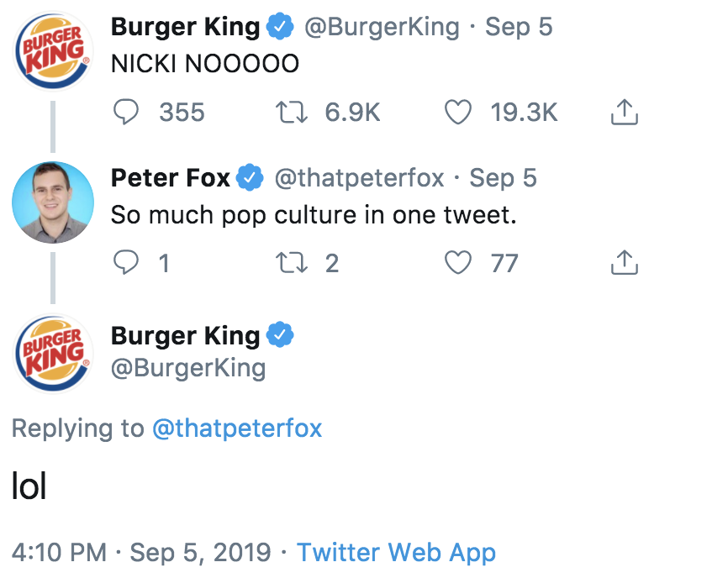Click the 'So much pop culture' tweet text
This screenshot has height=578, width=728.
313,215
